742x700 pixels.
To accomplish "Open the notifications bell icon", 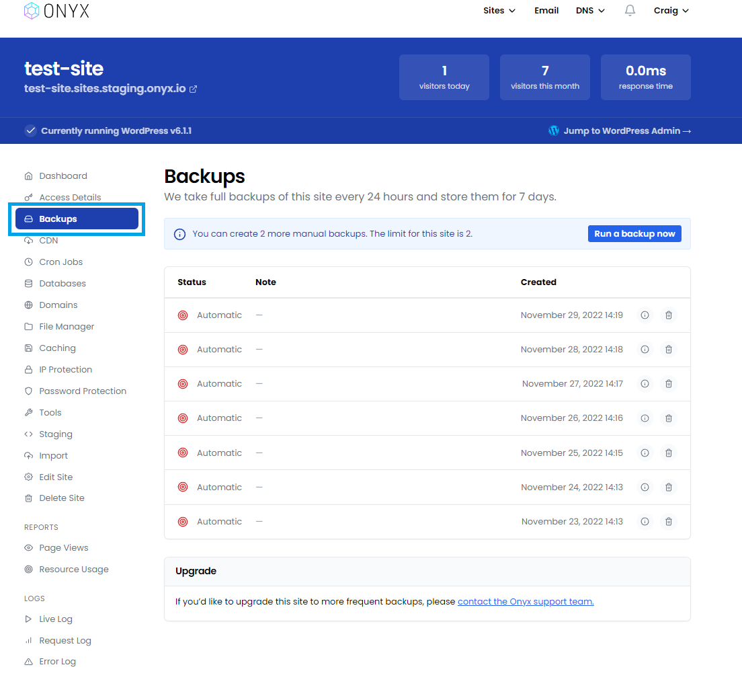I will 630,10.
